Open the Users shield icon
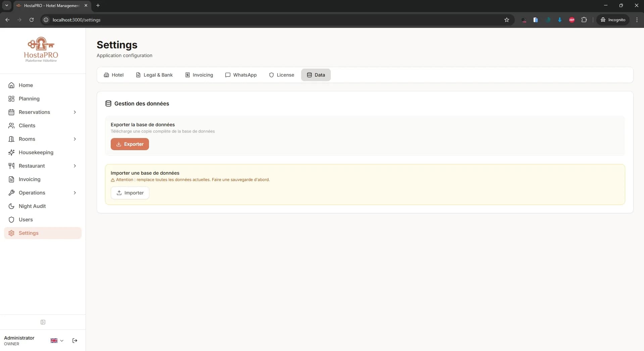The height and width of the screenshot is (351, 644). coord(11,220)
